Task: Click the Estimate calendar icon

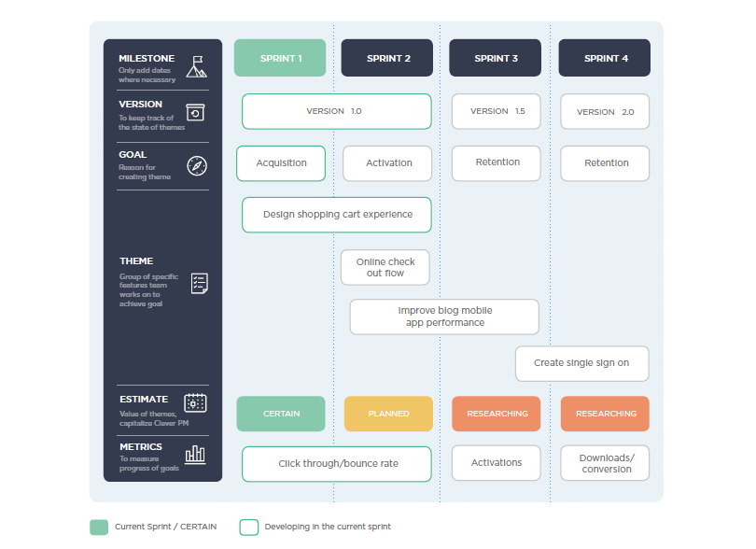Action: (195, 402)
